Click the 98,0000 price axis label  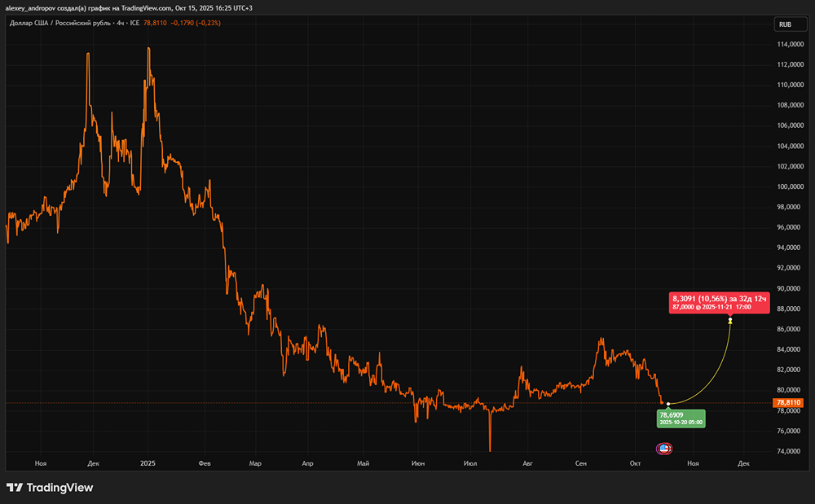pyautogui.click(x=790, y=207)
